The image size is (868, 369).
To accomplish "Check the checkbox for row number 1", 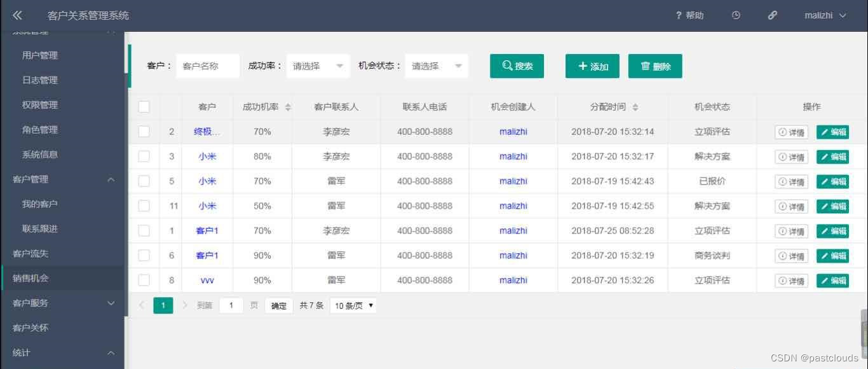I will pos(144,231).
